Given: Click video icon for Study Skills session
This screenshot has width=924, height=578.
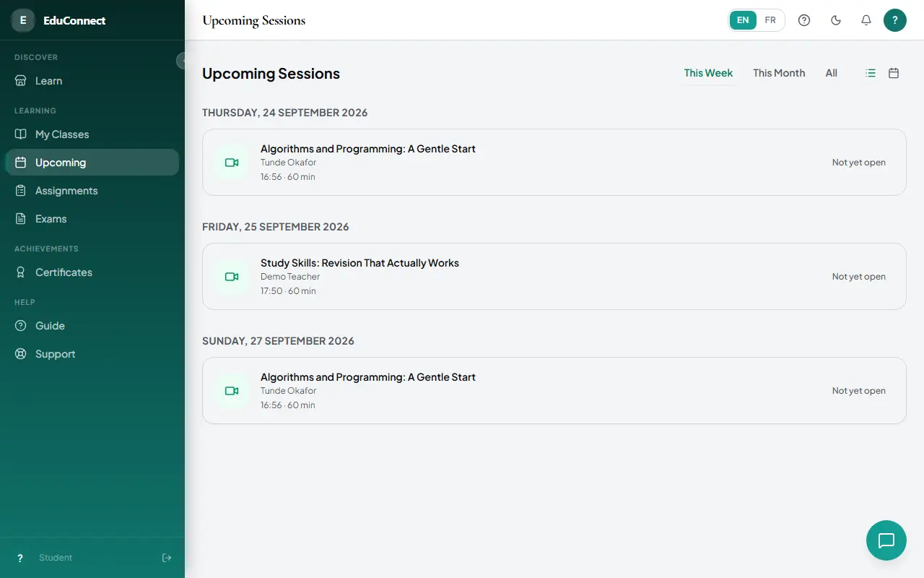Looking at the screenshot, I should pos(232,277).
